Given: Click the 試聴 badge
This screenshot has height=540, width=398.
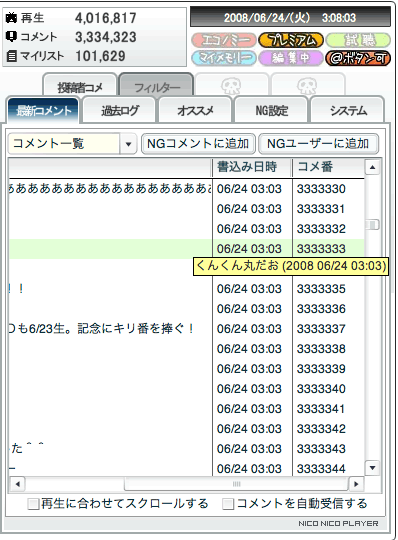Looking at the screenshot, I should [x=358, y=40].
